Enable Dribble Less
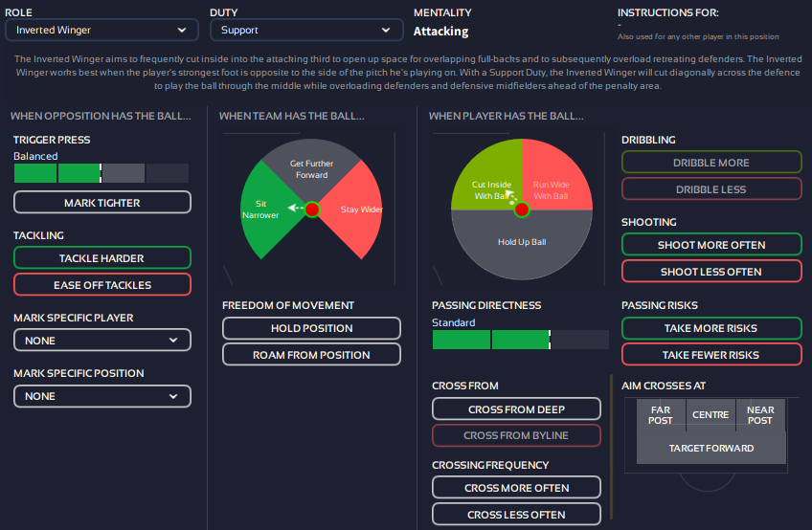812x530 pixels. pos(711,188)
